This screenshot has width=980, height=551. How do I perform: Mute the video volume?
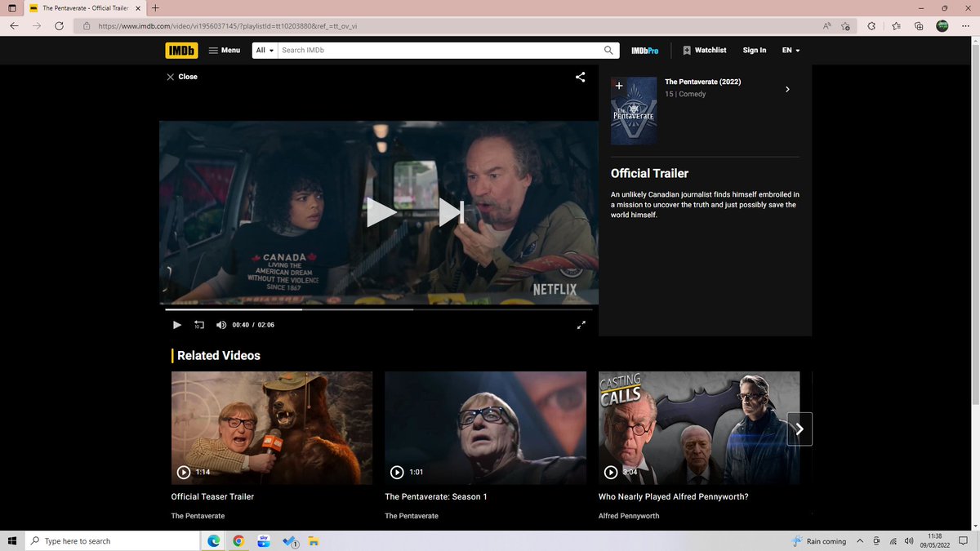pos(221,325)
